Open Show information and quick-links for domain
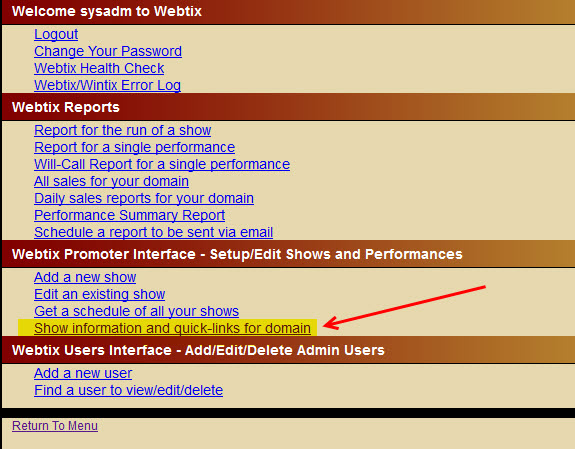 click(x=172, y=328)
